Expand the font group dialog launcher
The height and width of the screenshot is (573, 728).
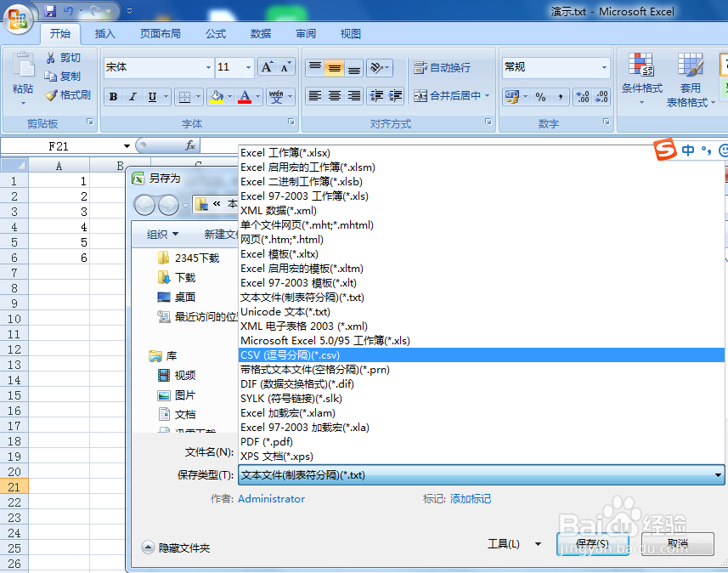click(x=291, y=122)
